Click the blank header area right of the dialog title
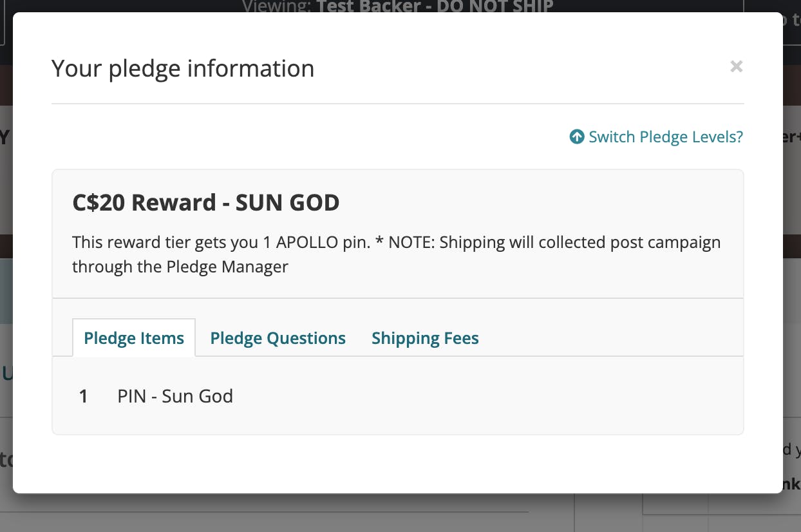The height and width of the screenshot is (532, 801). pos(515,68)
